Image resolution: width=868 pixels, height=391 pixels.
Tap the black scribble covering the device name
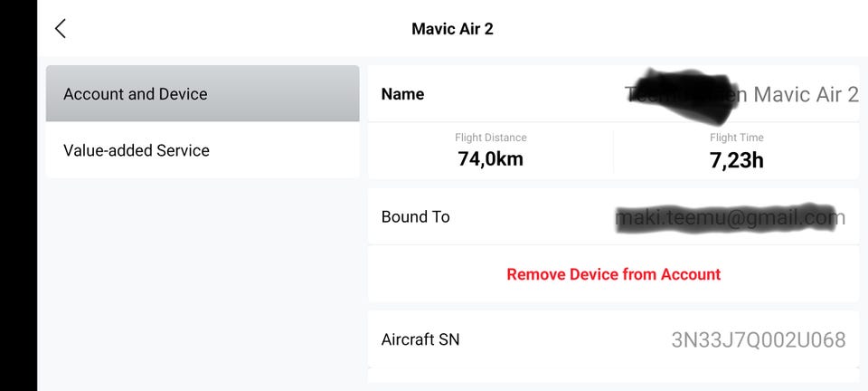pos(683,91)
